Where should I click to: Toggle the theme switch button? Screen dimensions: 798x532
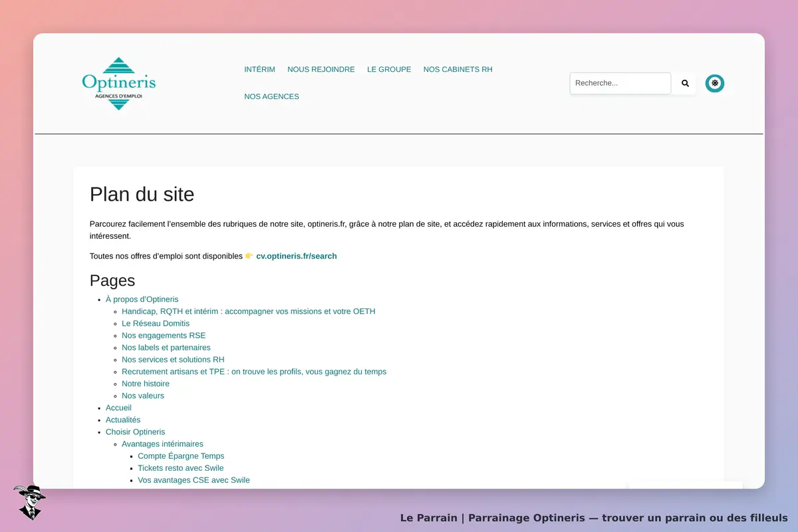tap(715, 83)
